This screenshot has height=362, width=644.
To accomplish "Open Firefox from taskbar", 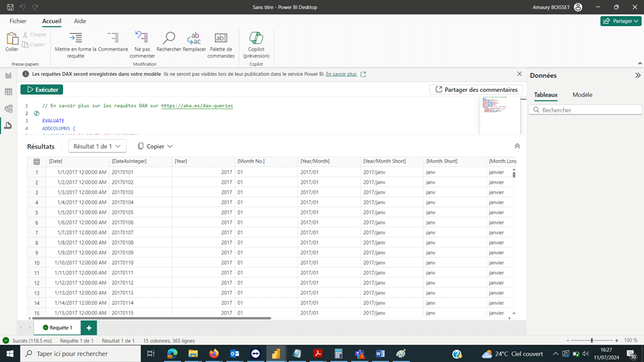I will coord(214,353).
